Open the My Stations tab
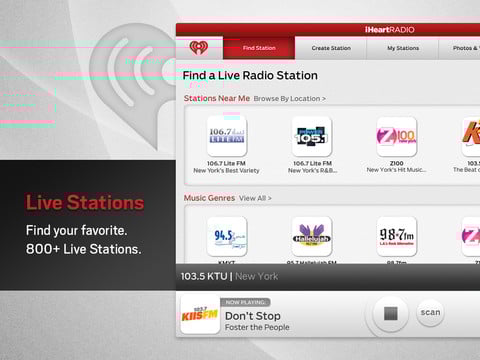This screenshot has width=480, height=360. [x=403, y=48]
